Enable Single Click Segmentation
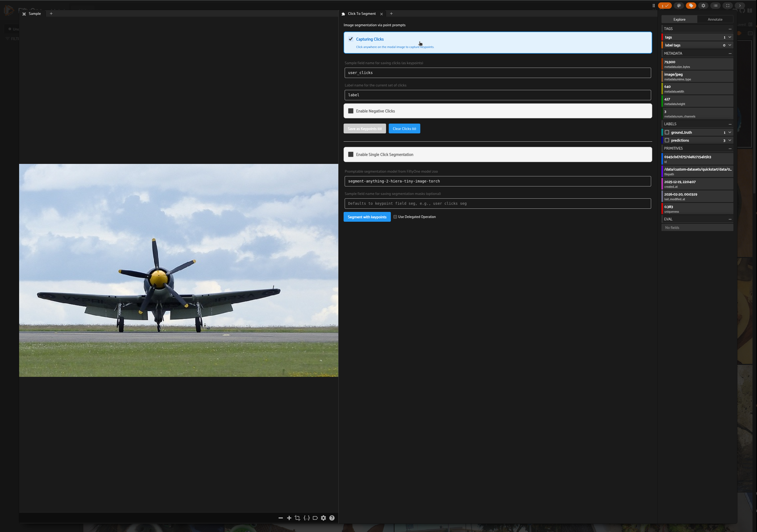 (351, 154)
